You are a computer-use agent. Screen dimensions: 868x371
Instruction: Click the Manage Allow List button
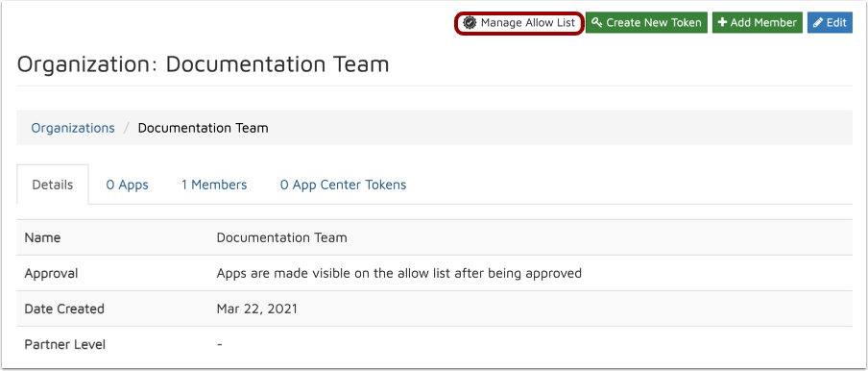519,23
